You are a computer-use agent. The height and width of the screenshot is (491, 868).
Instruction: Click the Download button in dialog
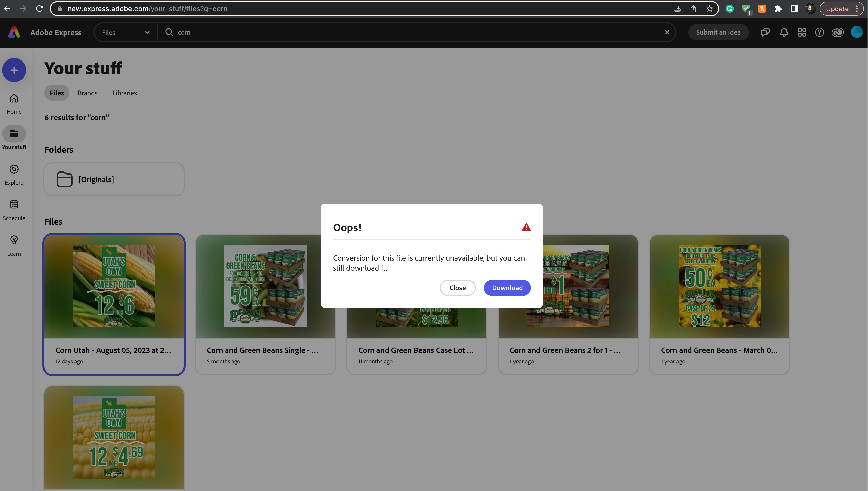point(507,288)
